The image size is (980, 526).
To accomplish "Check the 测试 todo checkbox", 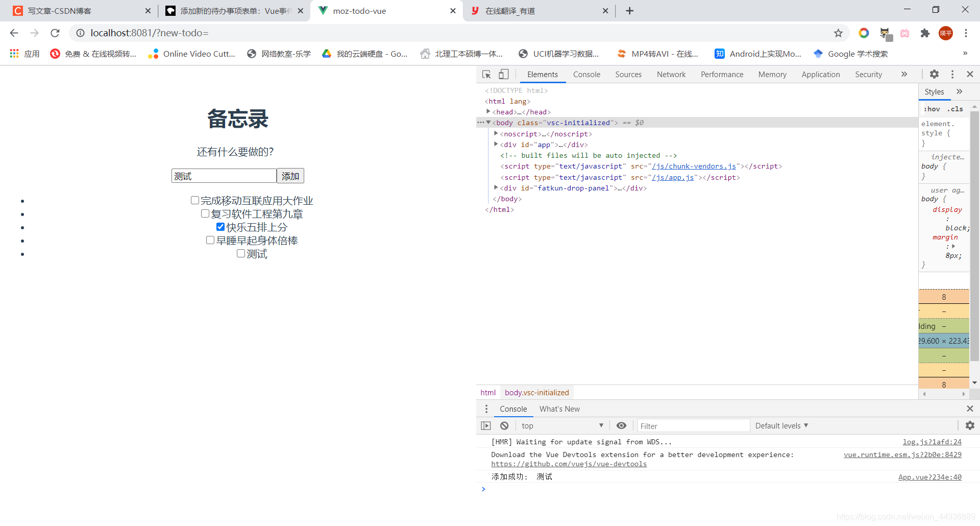I will [241, 253].
